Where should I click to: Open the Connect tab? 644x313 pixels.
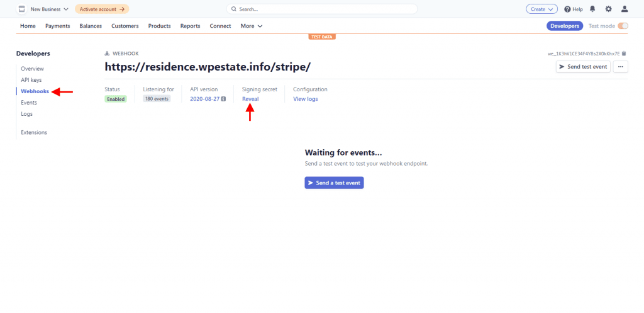click(x=220, y=26)
